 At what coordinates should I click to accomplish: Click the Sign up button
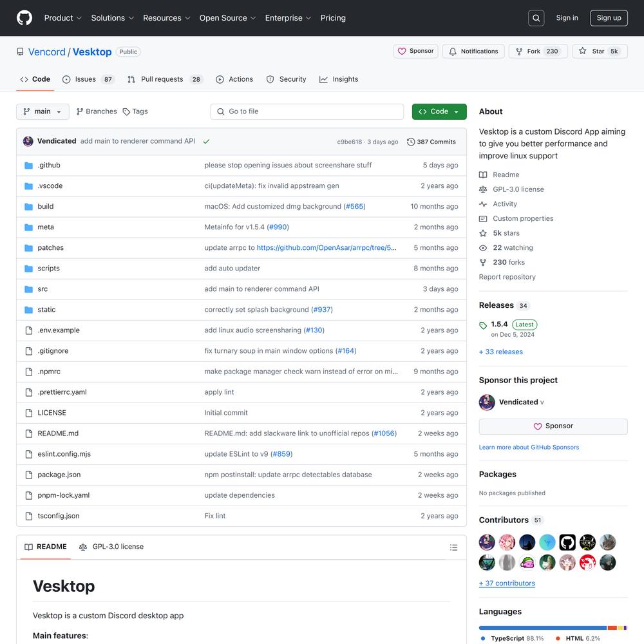pos(609,18)
